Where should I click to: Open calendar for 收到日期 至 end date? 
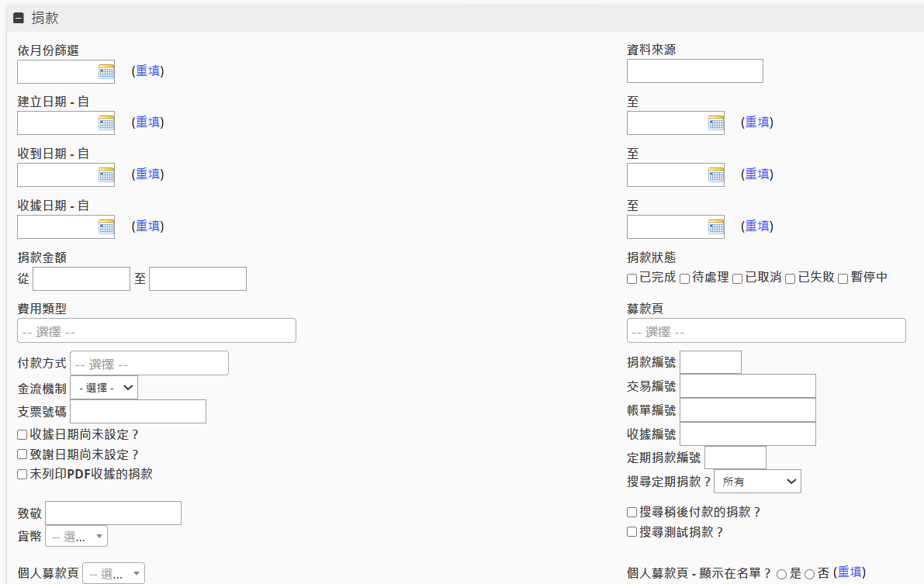point(716,175)
